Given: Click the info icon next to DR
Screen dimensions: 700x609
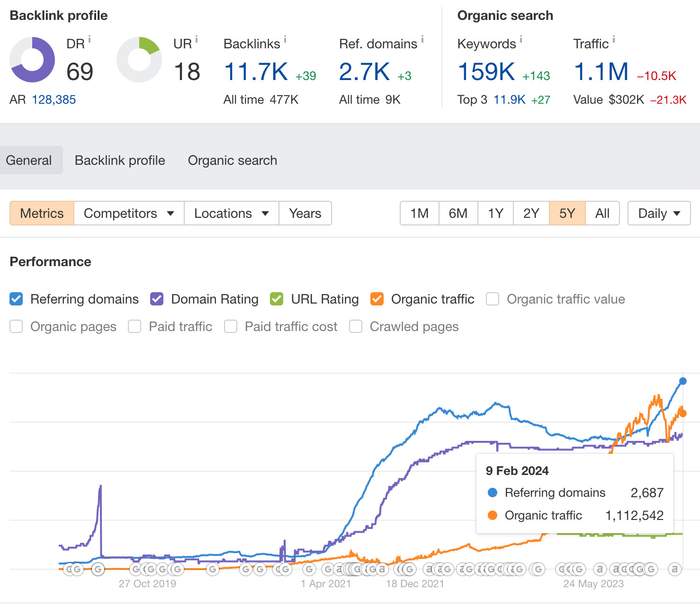Looking at the screenshot, I should point(90,40).
